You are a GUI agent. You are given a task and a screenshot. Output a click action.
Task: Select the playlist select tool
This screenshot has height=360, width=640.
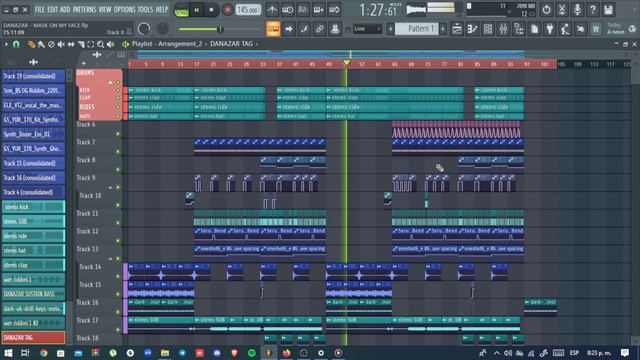tap(91, 44)
